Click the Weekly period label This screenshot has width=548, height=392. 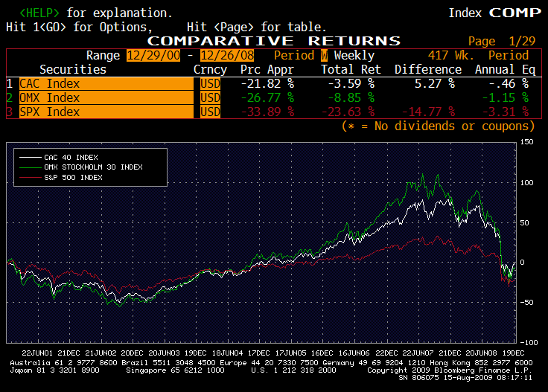[x=354, y=56]
